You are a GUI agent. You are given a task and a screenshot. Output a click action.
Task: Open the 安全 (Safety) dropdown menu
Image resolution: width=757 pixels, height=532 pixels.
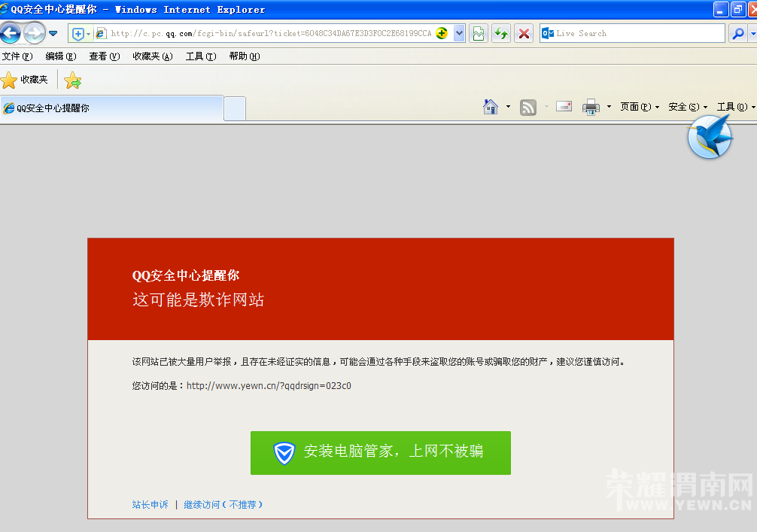(x=687, y=107)
